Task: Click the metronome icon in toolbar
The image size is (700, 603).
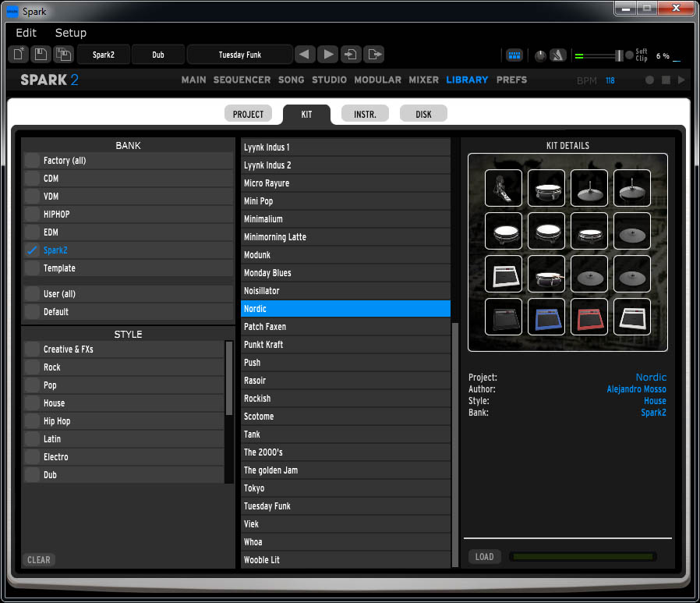Action: 558,55
